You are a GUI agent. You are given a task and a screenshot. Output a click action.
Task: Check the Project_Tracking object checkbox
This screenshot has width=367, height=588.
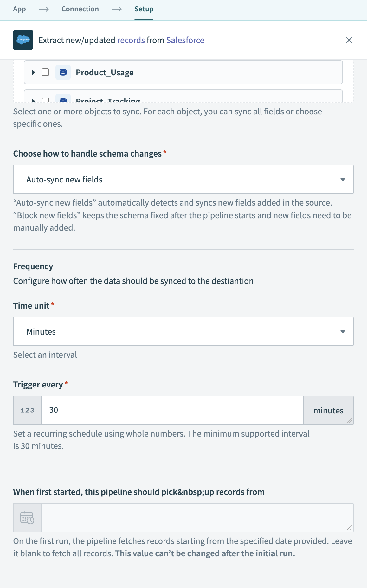(46, 100)
